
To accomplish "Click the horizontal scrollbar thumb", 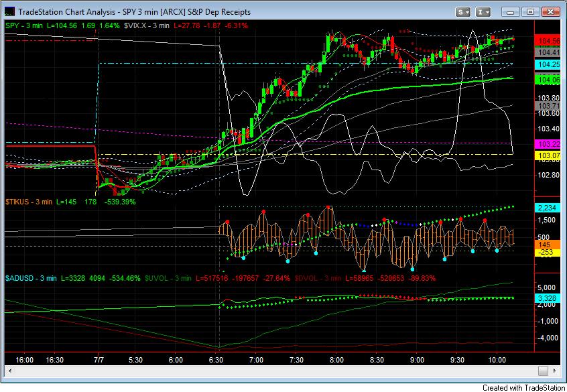I will pyautogui.click(x=543, y=371).
